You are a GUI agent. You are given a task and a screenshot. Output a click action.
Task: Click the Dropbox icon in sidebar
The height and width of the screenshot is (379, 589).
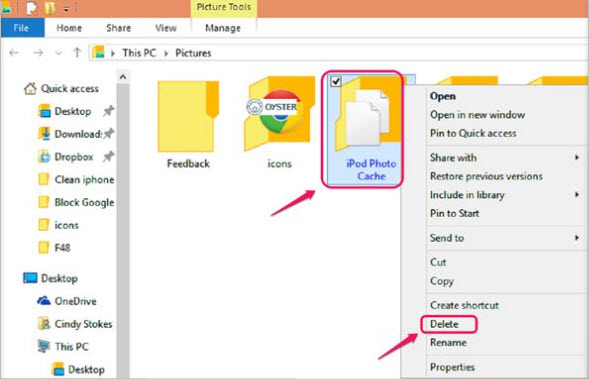point(44,157)
